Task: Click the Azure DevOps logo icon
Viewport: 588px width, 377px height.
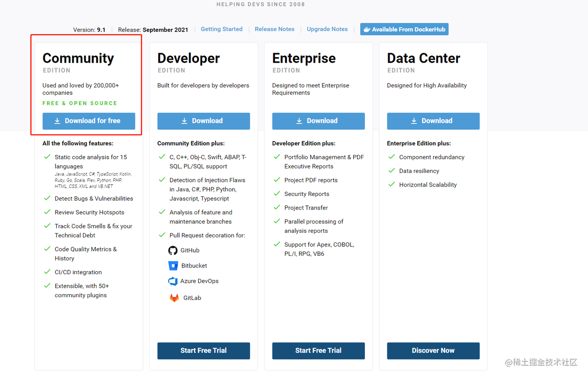Action: tap(173, 281)
